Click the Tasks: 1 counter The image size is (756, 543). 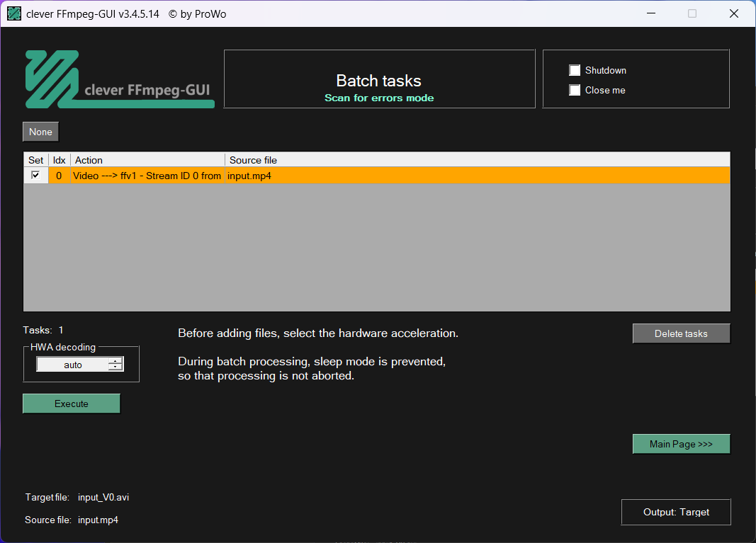click(43, 330)
